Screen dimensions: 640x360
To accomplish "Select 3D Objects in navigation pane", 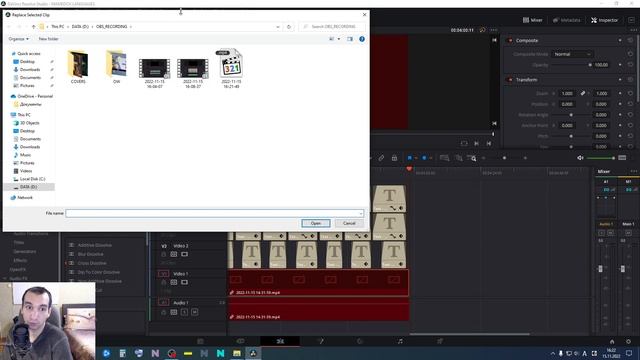I will (29, 123).
